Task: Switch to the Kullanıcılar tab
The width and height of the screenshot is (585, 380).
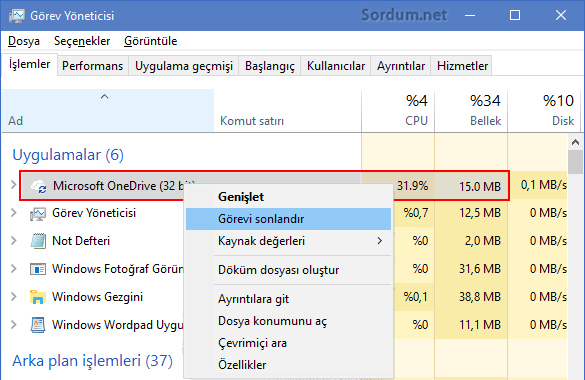Action: [336, 66]
